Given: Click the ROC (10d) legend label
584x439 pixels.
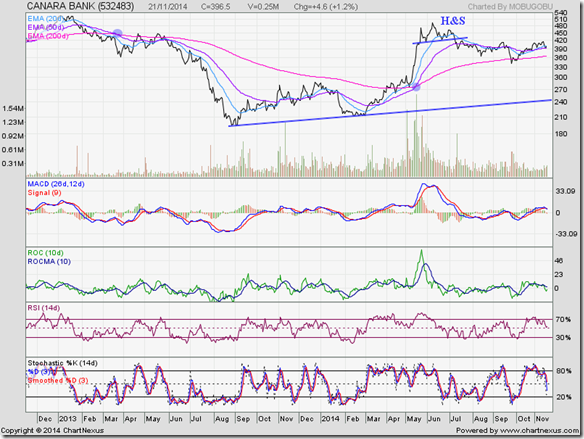Looking at the screenshot, I should pos(45,253).
